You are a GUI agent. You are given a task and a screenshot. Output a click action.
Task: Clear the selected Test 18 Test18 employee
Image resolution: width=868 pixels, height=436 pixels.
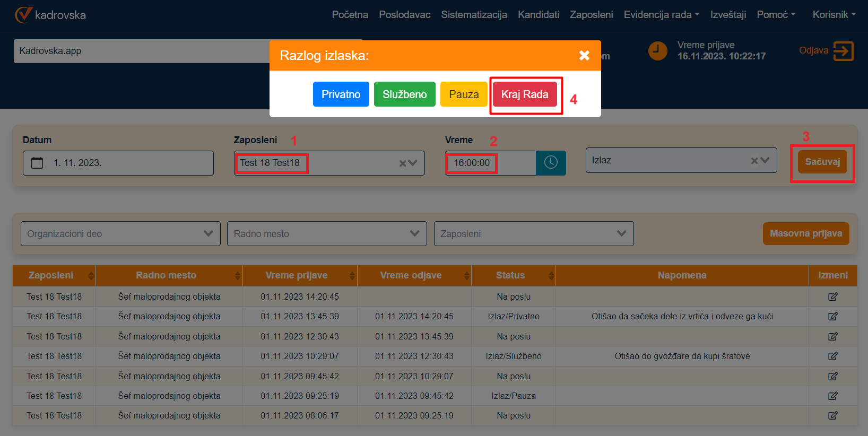tap(403, 163)
